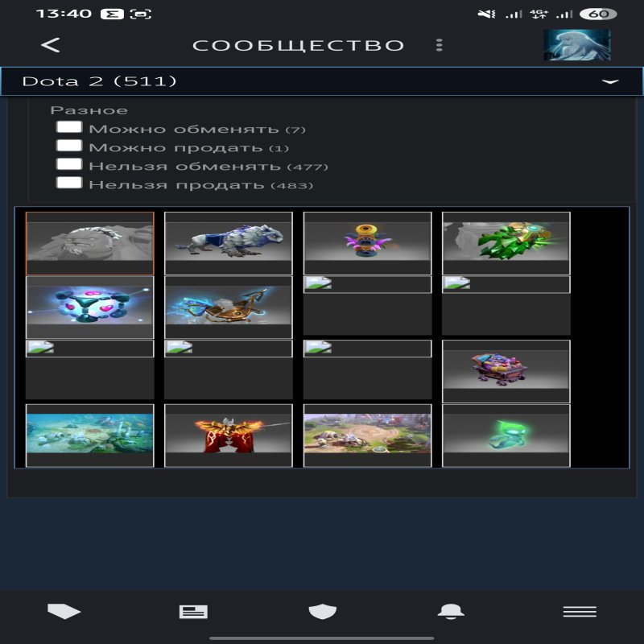Toggle the 'Нельзя обменять' checkbox

click(x=69, y=165)
